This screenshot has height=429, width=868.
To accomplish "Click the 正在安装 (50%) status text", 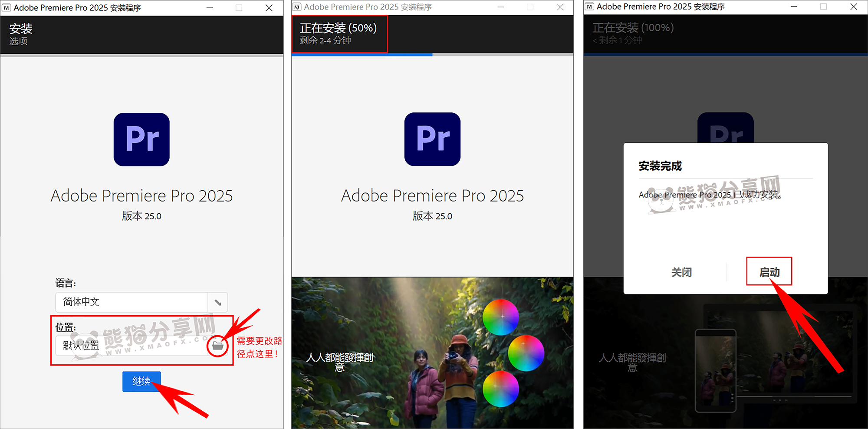I will (338, 28).
